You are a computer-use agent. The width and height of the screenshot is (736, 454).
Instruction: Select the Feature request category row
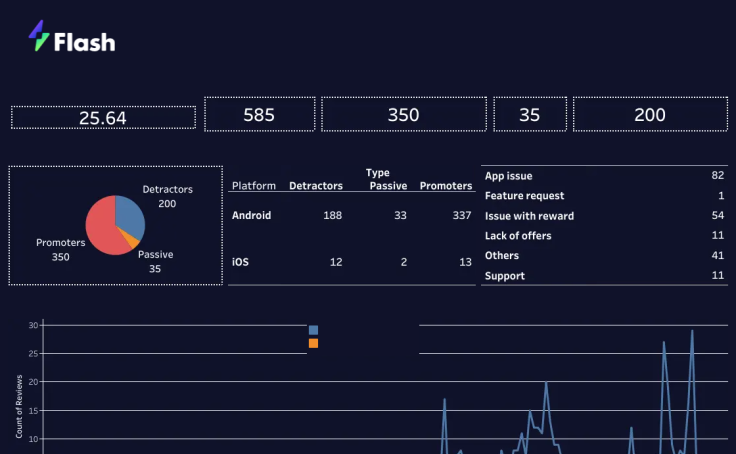(605, 196)
